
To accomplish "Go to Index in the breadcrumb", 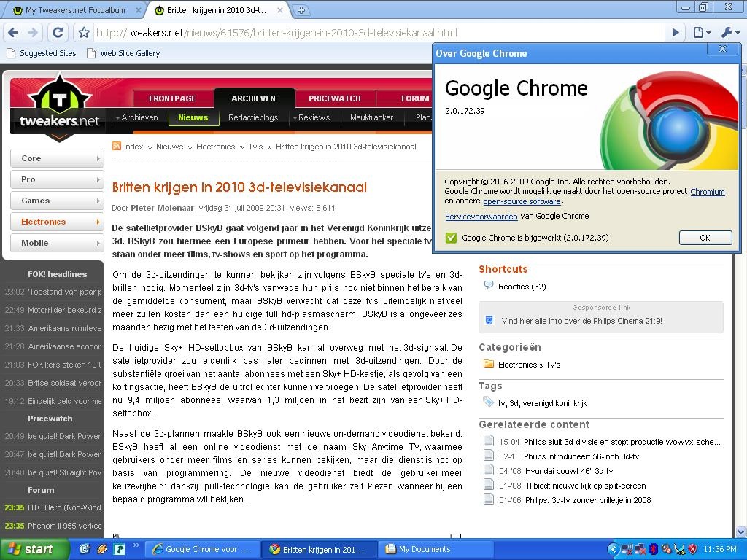I will pos(133,147).
